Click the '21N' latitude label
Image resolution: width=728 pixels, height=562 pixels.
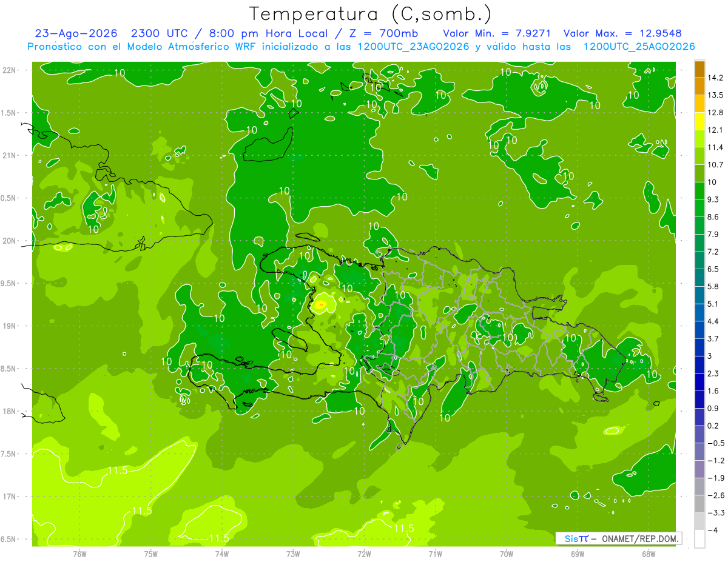pyautogui.click(x=9, y=156)
